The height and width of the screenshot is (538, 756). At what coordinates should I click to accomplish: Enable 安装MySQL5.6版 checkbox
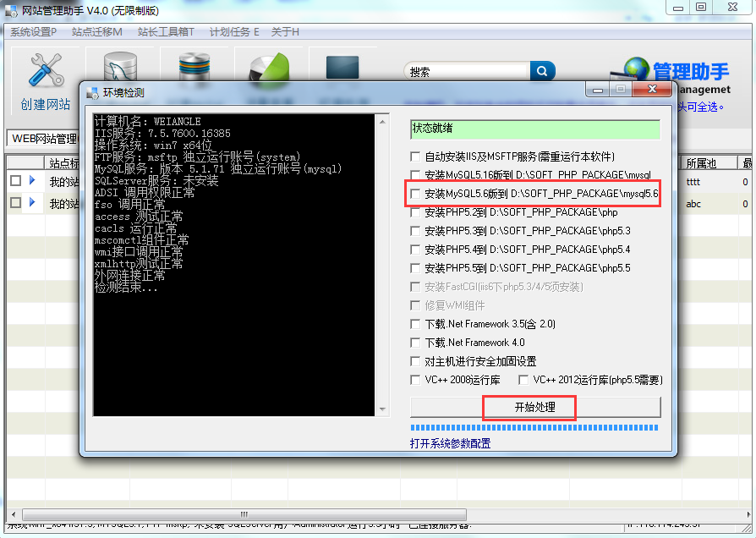click(x=415, y=195)
